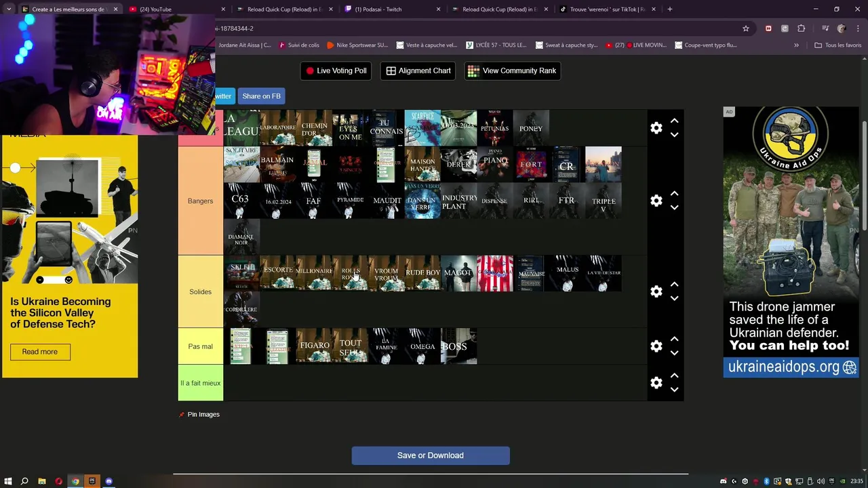Move the Pas mal tier up with the arrow

point(674,339)
